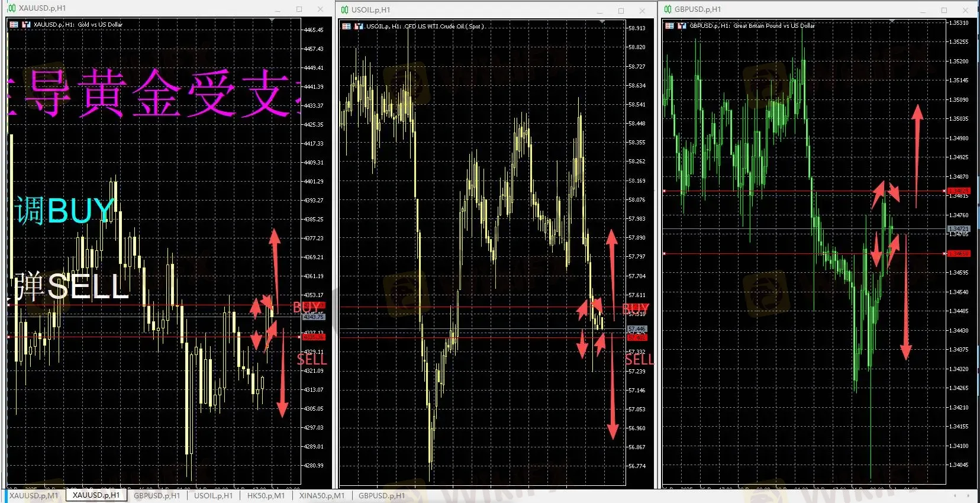Click the second icon left of the USOIL.p chart label
The width and height of the screenshot is (980, 503).
pos(359,27)
